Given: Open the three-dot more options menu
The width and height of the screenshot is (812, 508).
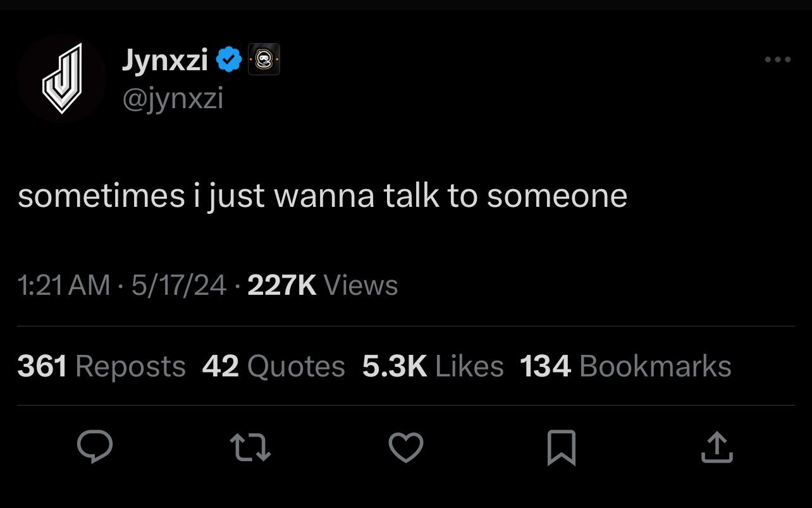Looking at the screenshot, I should [777, 59].
